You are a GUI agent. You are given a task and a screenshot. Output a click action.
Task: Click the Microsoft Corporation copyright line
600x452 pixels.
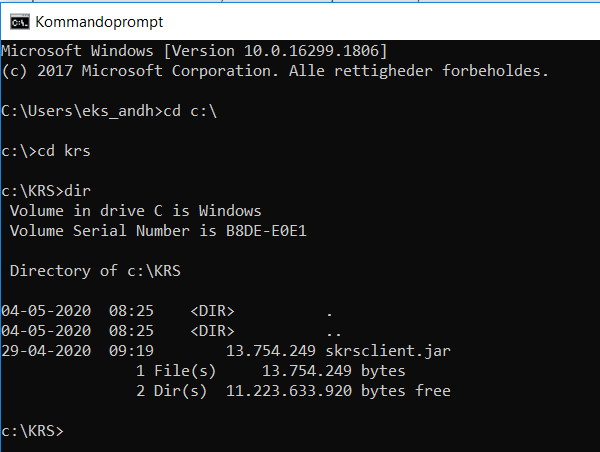click(x=275, y=70)
